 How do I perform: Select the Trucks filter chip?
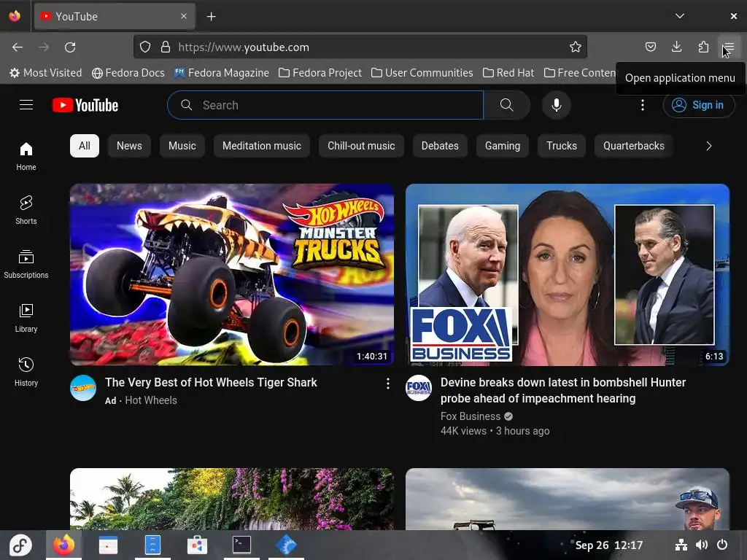click(561, 146)
